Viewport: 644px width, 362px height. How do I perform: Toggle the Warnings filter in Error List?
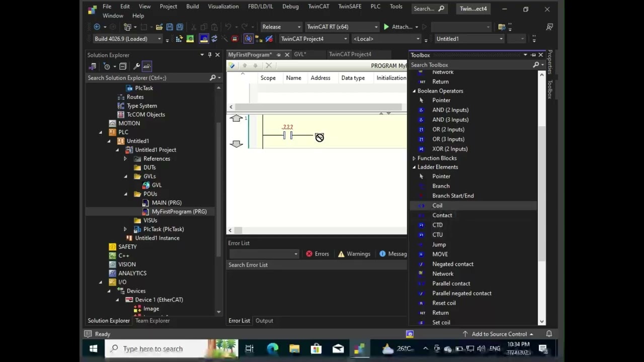[354, 254]
